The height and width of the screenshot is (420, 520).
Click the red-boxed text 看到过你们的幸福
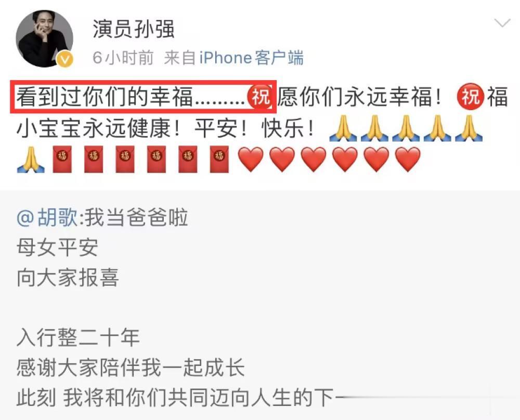click(105, 97)
